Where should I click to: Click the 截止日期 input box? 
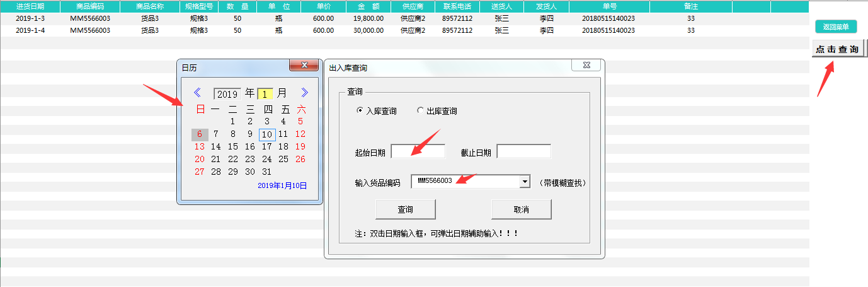coord(523,151)
